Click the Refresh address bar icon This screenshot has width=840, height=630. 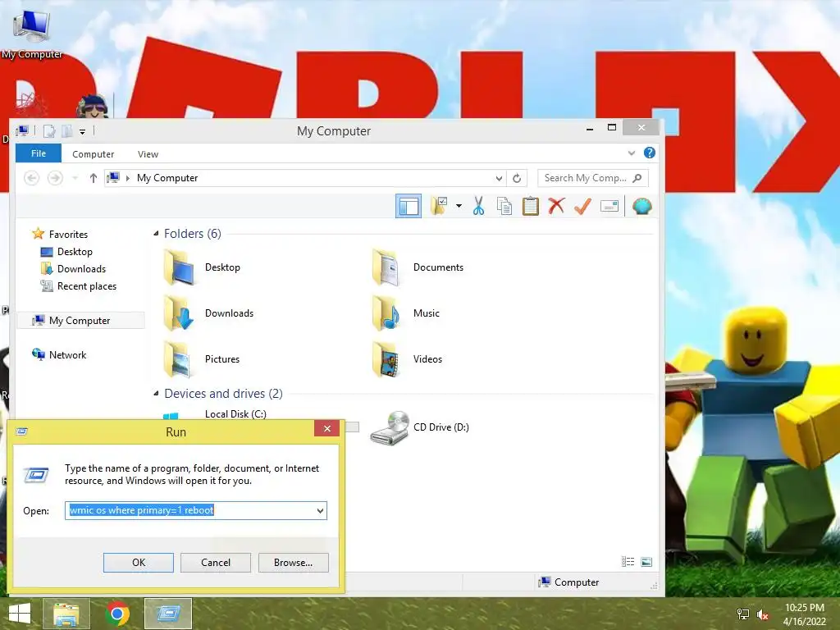click(x=517, y=178)
